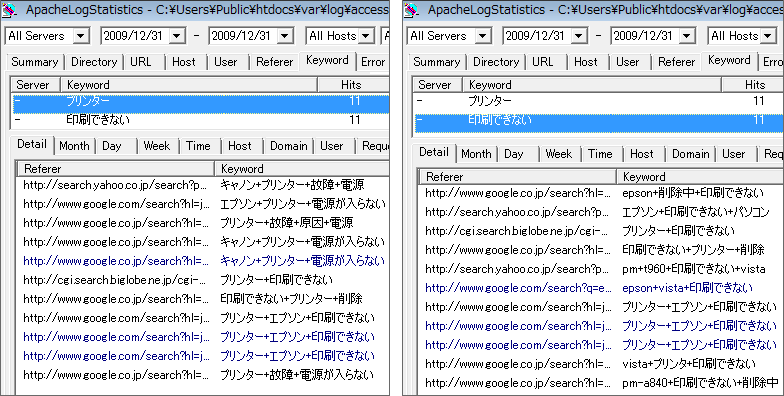Open All Hosts dropdown in left window
Screen dimensions: 784x396
click(366, 36)
